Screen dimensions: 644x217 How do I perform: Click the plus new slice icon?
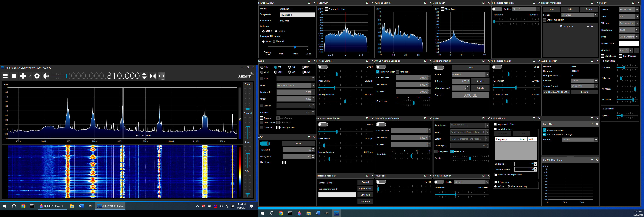(x=23, y=76)
